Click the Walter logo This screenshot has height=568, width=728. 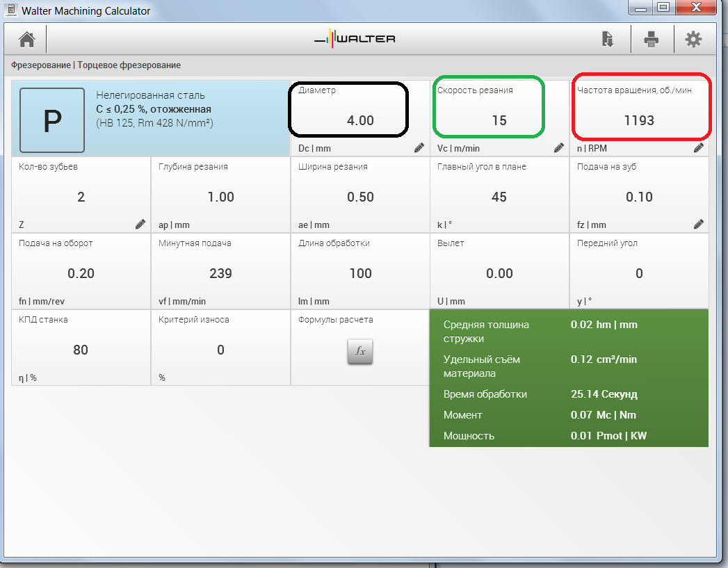coord(355,39)
